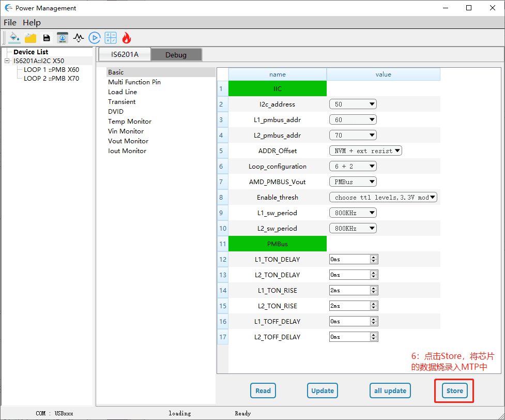Click the waveform monitor icon
The image size is (505, 420).
click(79, 38)
